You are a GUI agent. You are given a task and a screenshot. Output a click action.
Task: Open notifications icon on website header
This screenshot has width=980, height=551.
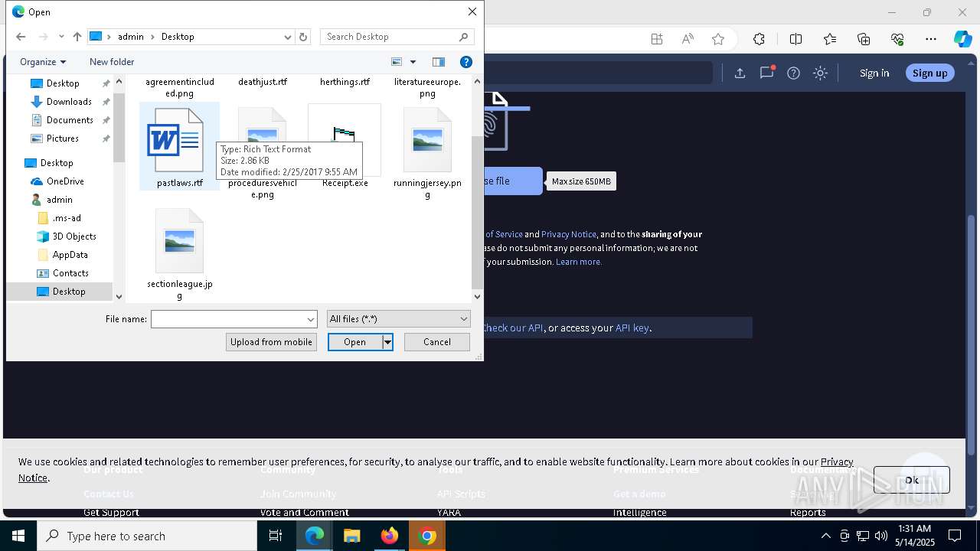(766, 73)
